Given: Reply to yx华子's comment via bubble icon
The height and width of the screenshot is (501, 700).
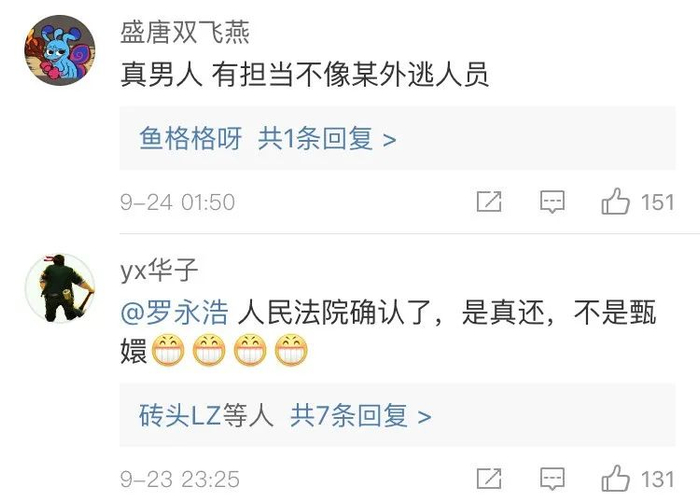Looking at the screenshot, I should [x=552, y=479].
